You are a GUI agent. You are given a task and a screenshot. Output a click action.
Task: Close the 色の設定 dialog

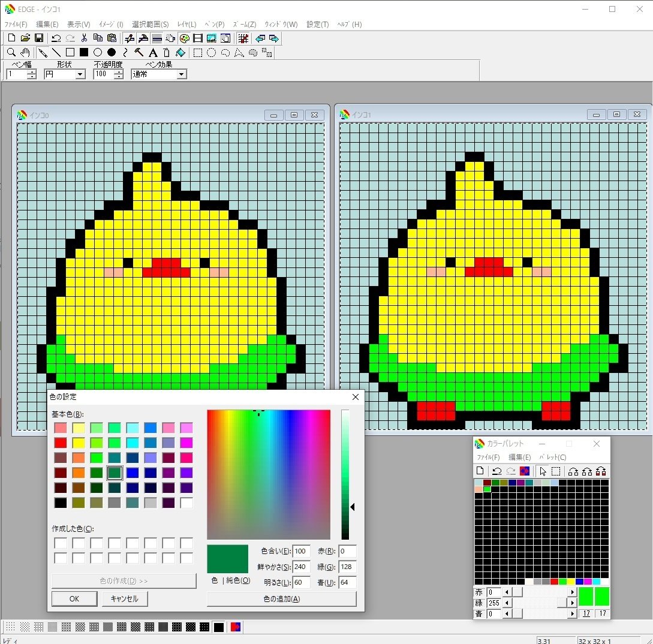(355, 397)
